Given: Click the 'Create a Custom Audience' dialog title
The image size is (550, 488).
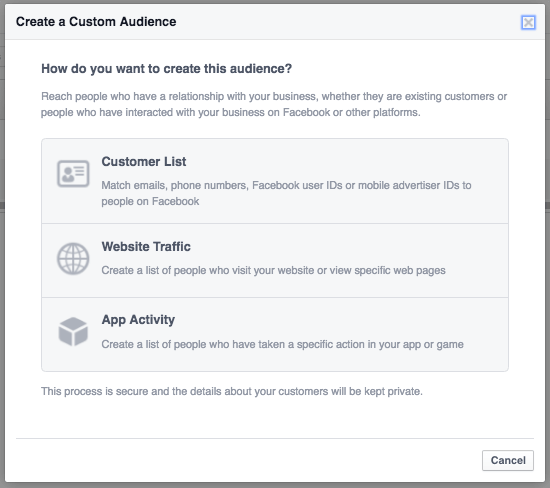Looking at the screenshot, I should coord(96,22).
